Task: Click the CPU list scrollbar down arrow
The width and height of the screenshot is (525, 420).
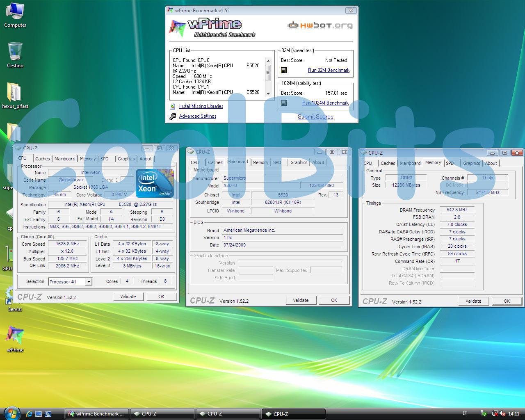Action: pyautogui.click(x=268, y=94)
